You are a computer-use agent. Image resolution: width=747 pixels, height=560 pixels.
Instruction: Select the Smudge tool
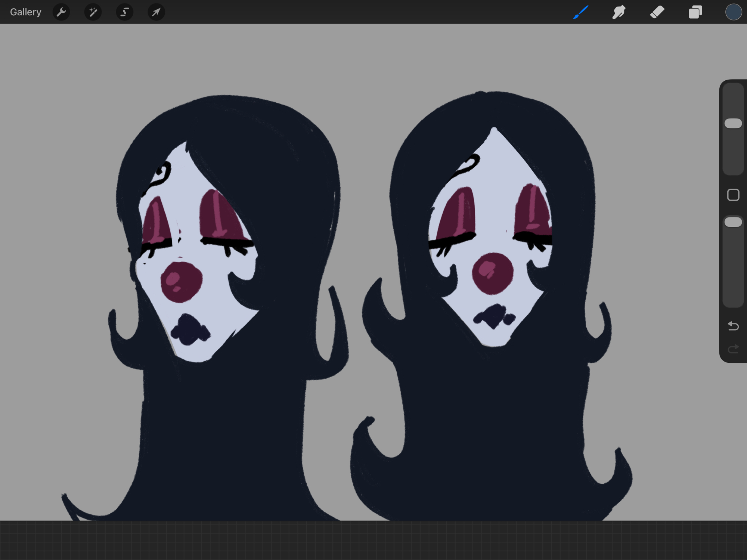tap(619, 12)
